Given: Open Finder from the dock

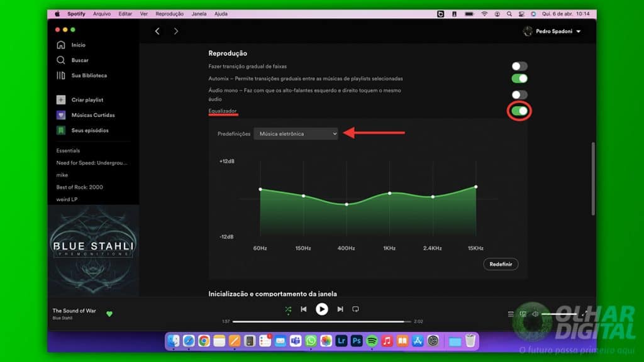Looking at the screenshot, I should click(174, 341).
